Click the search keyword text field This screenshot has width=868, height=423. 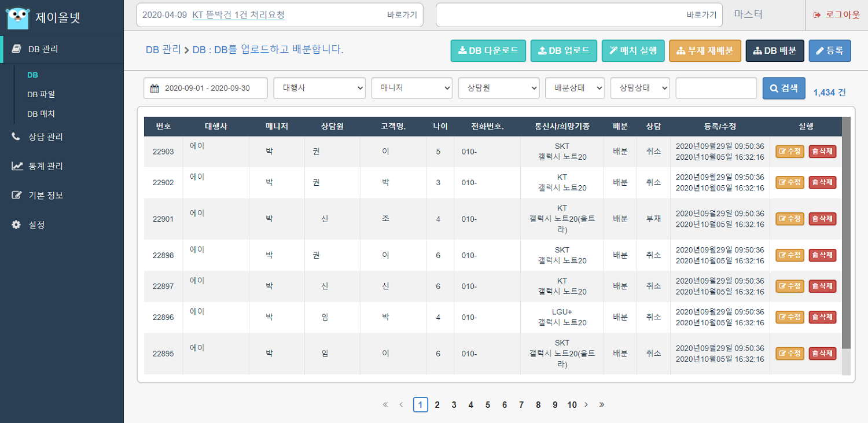(716, 88)
